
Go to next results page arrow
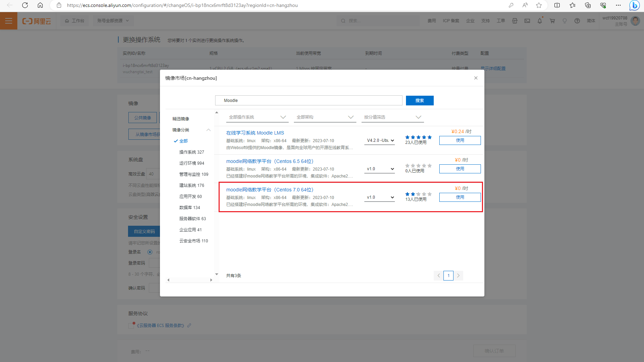tap(458, 276)
